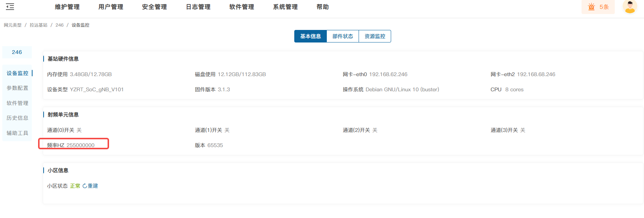This screenshot has width=644, height=218.
Task: Select 历史信息 in the sidebar
Action: (17, 118)
